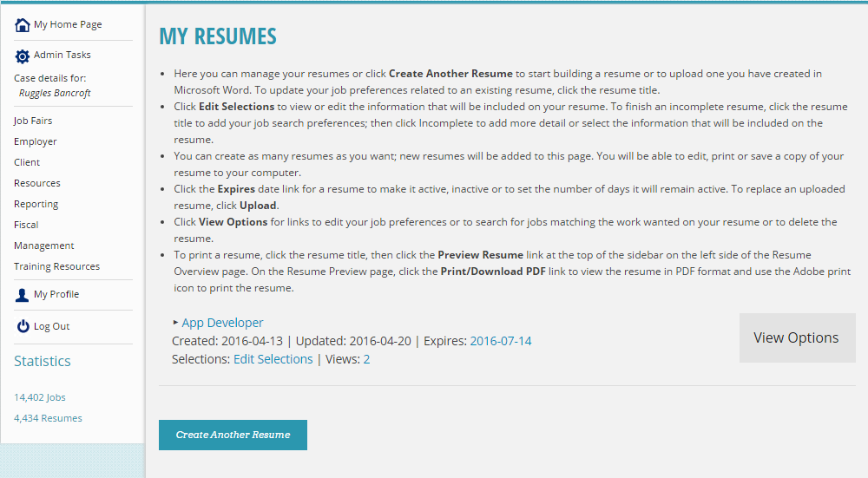Click the resume Views count link
This screenshot has width=868, height=478.
coord(366,359)
